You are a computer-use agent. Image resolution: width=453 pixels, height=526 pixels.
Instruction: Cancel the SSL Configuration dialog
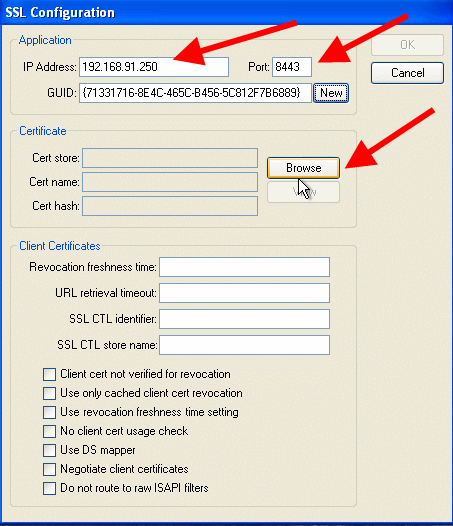pyautogui.click(x=407, y=73)
